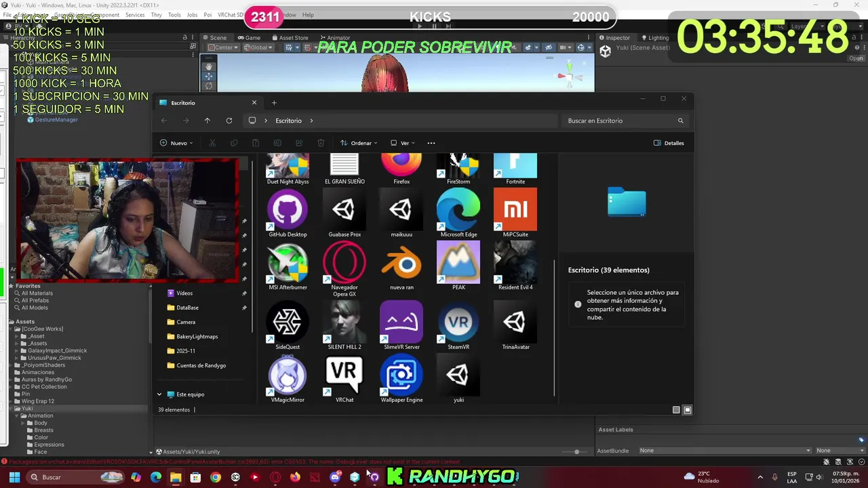Open Unity's Tools menu
The width and height of the screenshot is (868, 488).
click(174, 15)
